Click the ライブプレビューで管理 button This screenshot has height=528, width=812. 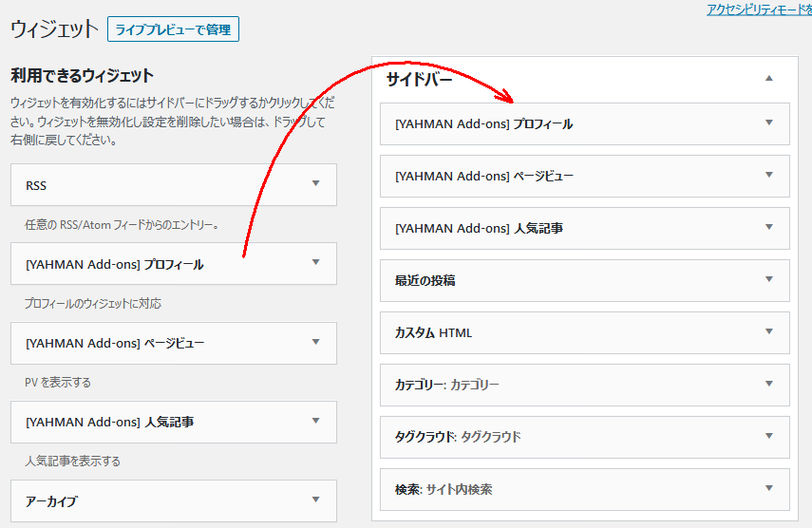(173, 29)
